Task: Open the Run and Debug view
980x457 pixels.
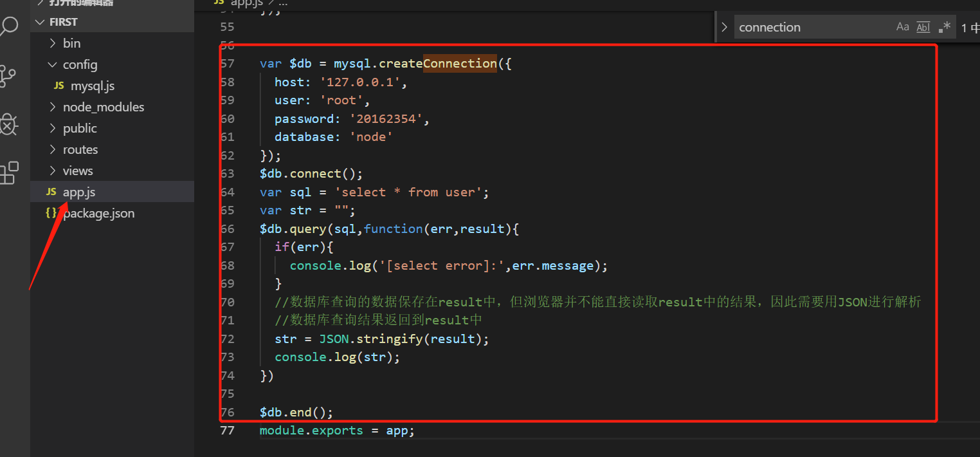Action: point(8,125)
